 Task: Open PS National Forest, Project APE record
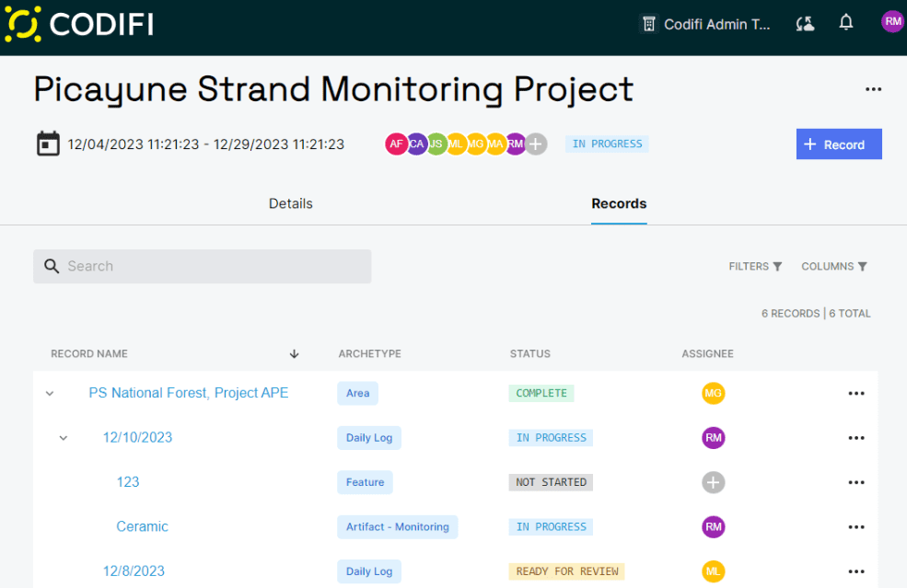click(x=188, y=393)
